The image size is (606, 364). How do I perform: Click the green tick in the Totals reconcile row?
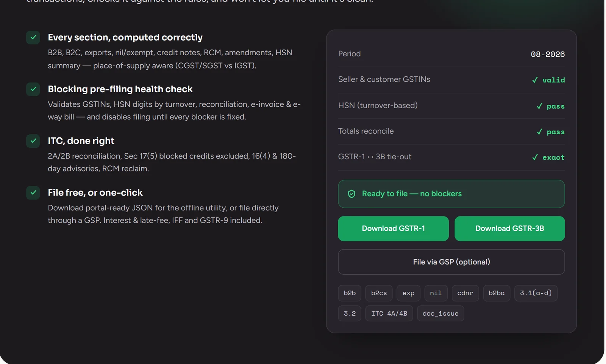click(x=539, y=132)
